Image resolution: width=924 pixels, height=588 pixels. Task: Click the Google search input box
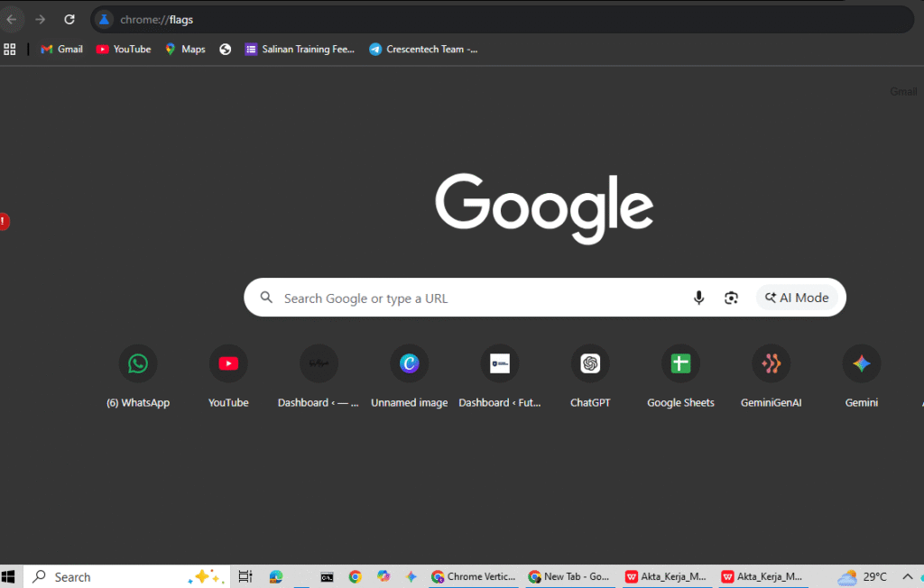[478, 298]
